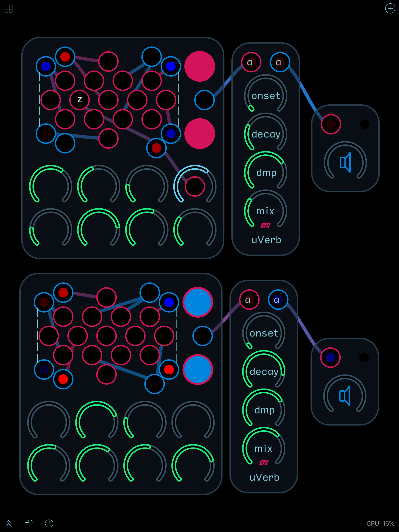Screen dimensions: 399x532
Task: Click the top speaker output icon
Action: tap(345, 163)
